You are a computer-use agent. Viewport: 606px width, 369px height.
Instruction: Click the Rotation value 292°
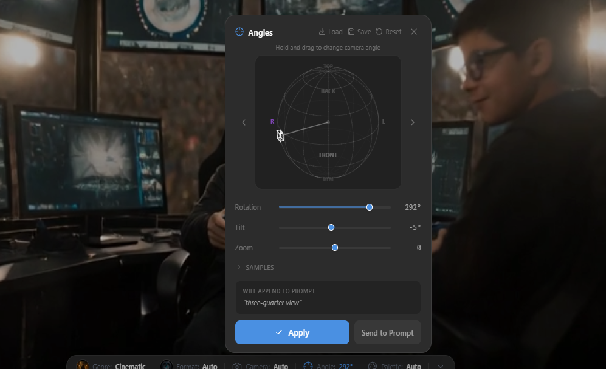(x=412, y=207)
